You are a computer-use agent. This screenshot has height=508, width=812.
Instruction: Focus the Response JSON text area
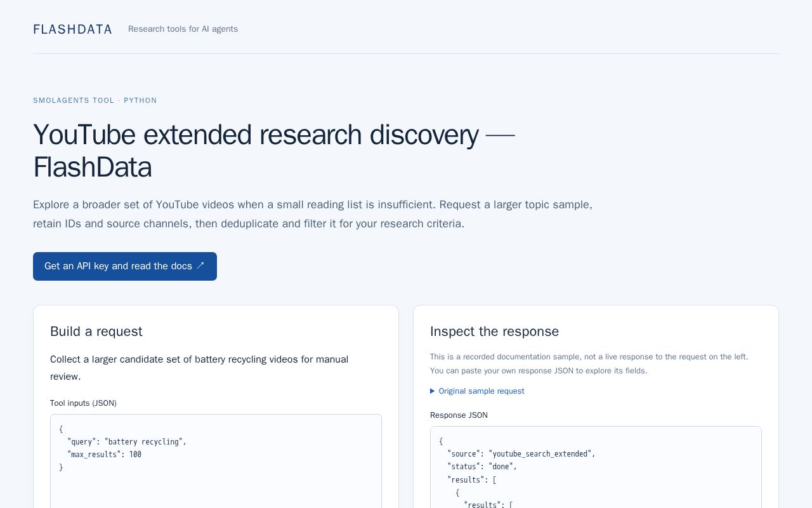coord(596,467)
